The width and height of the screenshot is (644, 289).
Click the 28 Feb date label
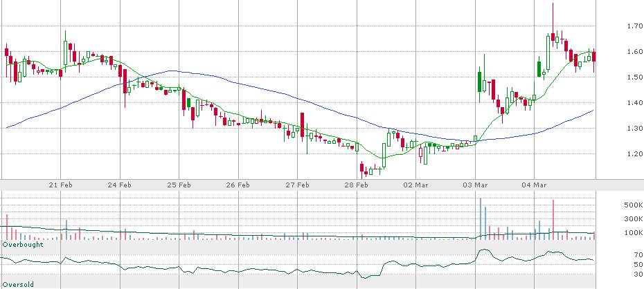point(357,185)
